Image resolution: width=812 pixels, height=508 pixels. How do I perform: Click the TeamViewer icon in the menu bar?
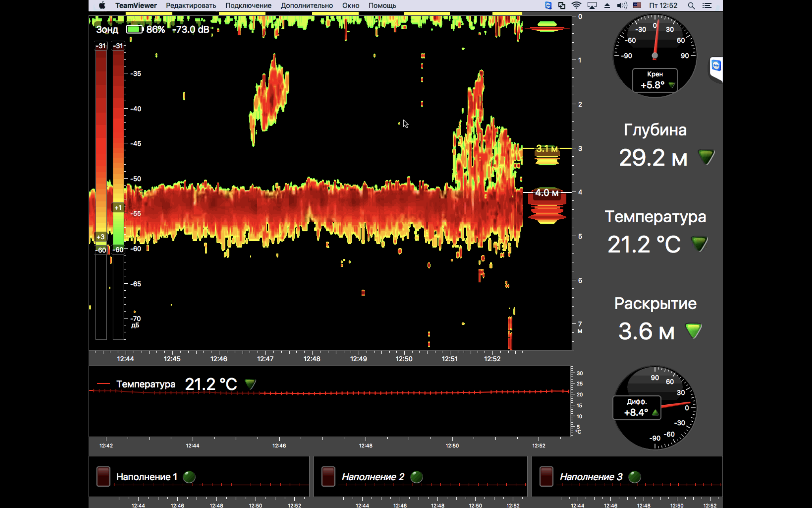[548, 5]
